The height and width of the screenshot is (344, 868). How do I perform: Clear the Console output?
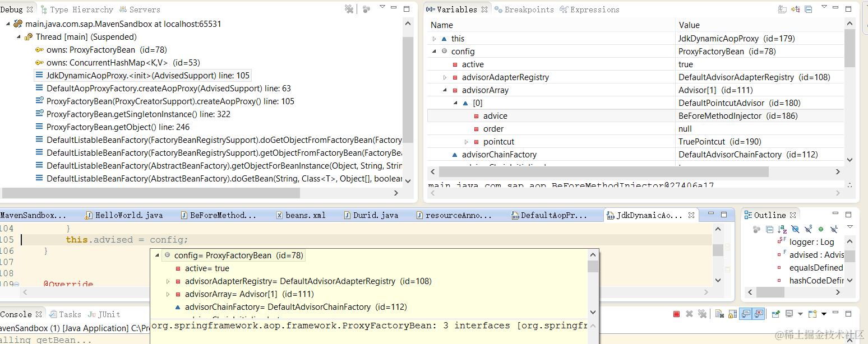pyautogui.click(x=720, y=314)
